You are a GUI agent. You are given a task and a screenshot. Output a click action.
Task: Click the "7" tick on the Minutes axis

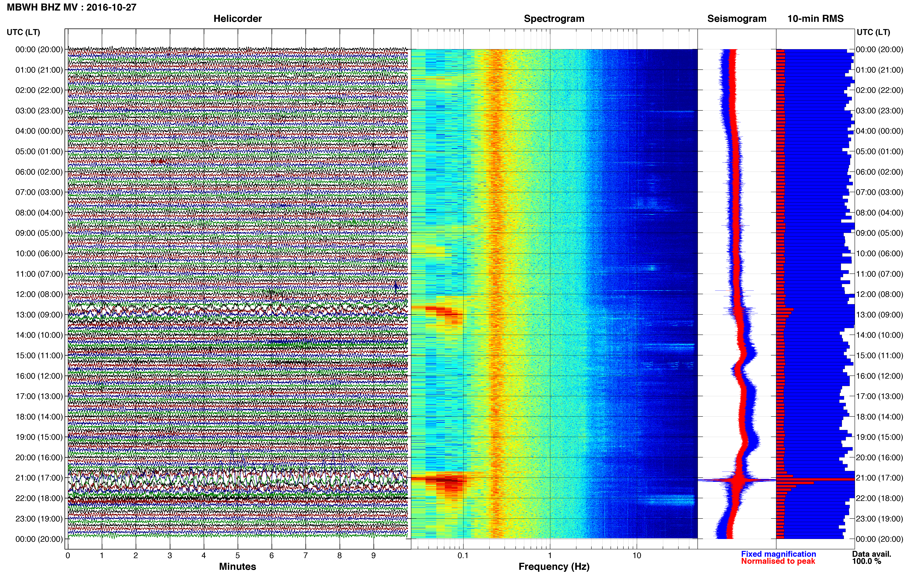[306, 555]
